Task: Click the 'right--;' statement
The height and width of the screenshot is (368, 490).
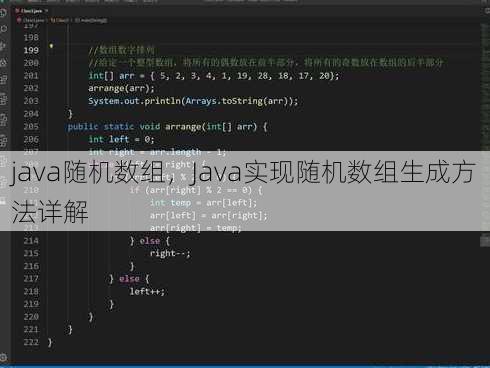Action: click(x=170, y=254)
